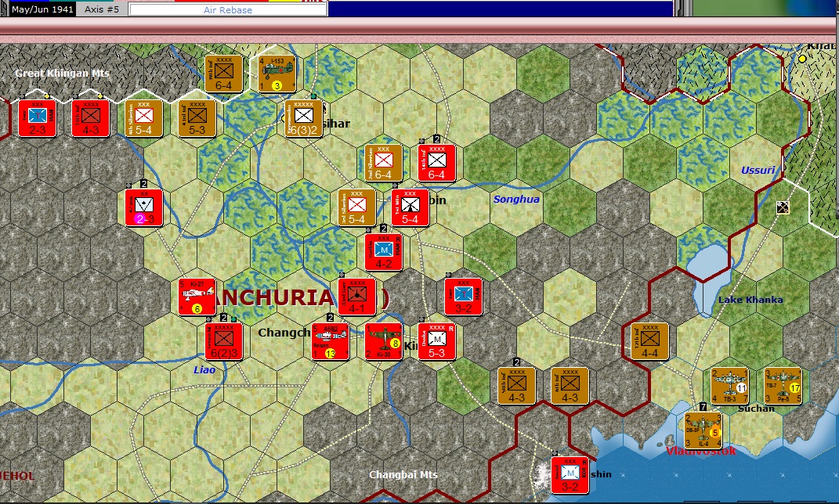Pick the red 2-3 division with pink marker

click(x=143, y=208)
